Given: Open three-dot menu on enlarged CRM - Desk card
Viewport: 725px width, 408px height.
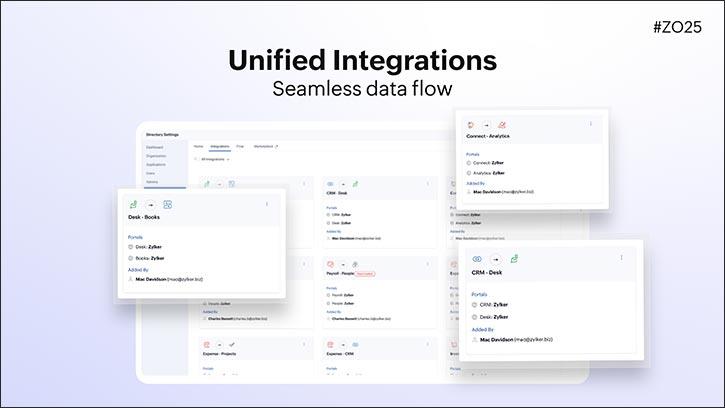Looking at the screenshot, I should (620, 259).
